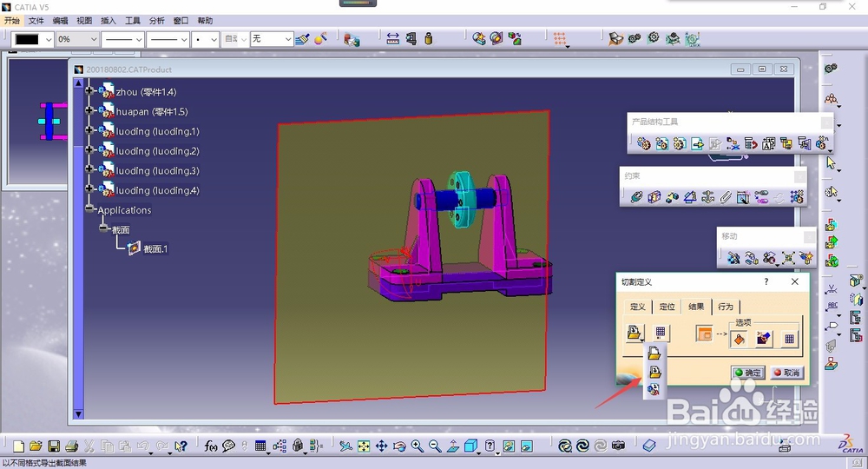Select the second export option in dropdown flyout
868x469 pixels.
click(654, 372)
